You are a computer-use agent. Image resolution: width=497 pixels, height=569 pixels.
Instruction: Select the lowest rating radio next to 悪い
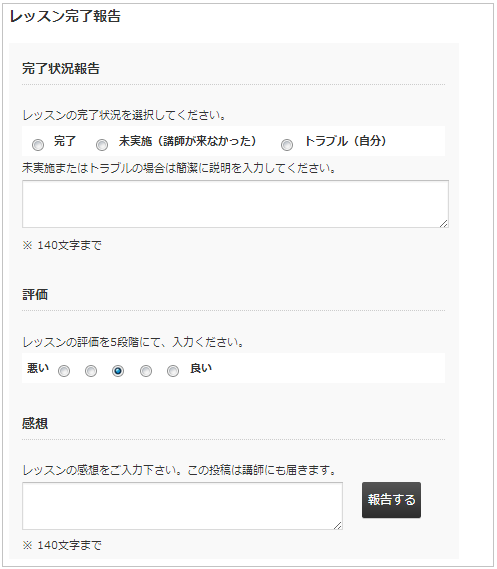(64, 371)
